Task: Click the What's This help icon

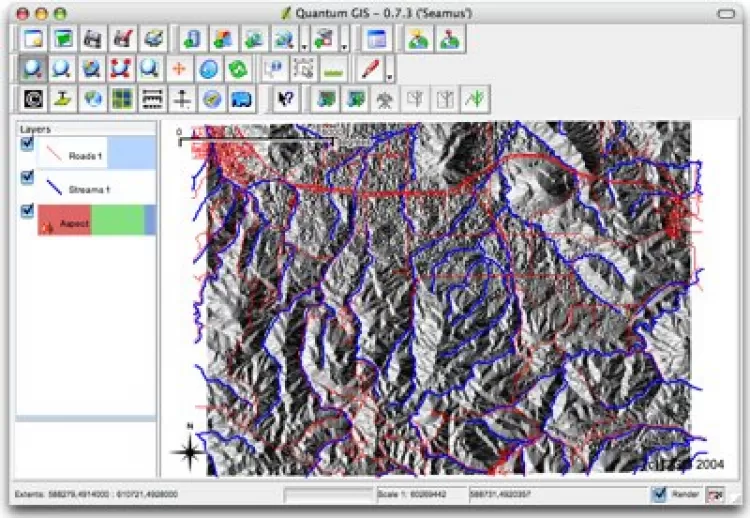Action: coord(285,99)
